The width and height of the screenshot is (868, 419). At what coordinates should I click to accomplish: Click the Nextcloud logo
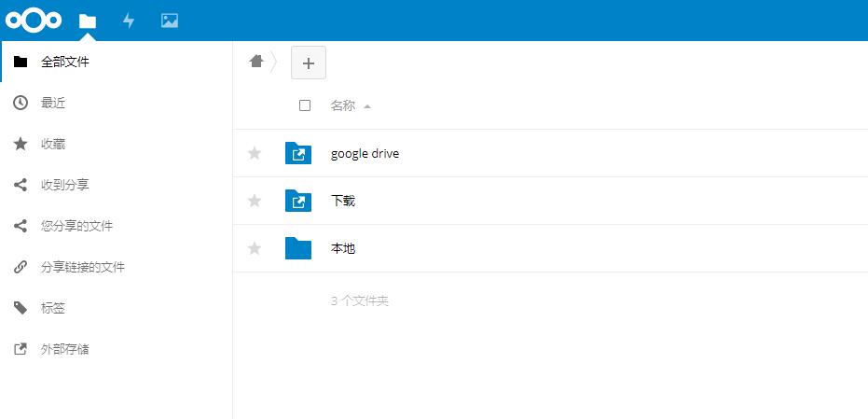coord(34,21)
